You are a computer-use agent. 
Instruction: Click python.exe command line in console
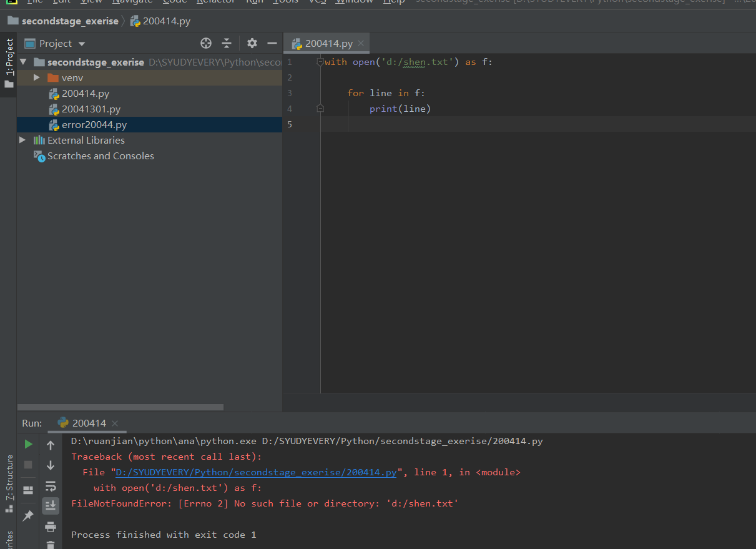click(x=307, y=441)
